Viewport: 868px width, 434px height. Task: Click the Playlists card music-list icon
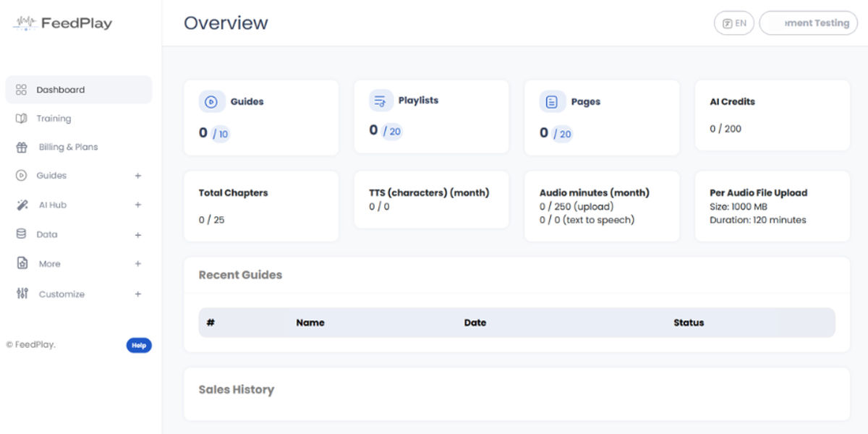coord(380,101)
